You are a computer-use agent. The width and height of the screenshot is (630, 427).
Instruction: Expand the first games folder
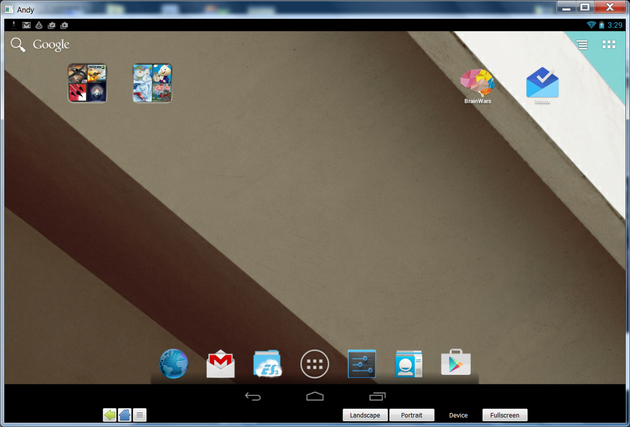click(87, 83)
